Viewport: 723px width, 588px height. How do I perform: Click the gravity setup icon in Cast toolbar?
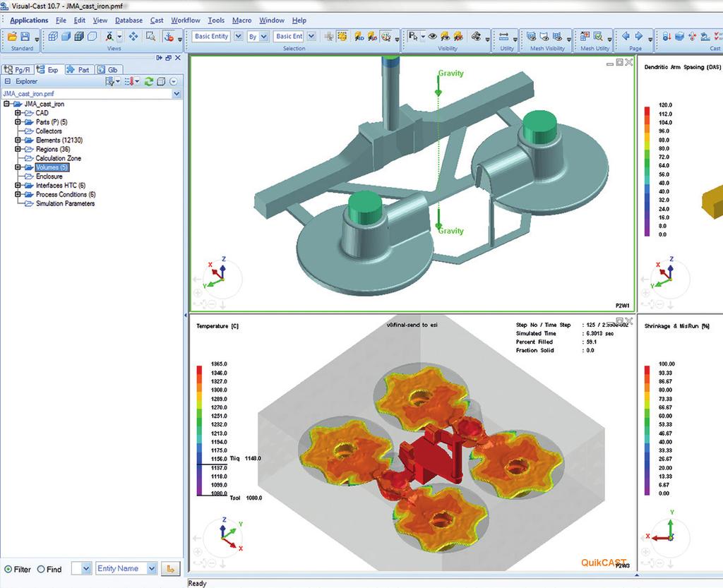pos(667,37)
